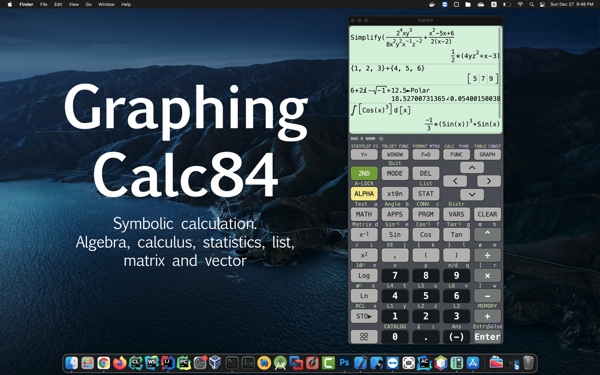The image size is (600, 375).
Task: Click the Enter key
Action: (487, 337)
